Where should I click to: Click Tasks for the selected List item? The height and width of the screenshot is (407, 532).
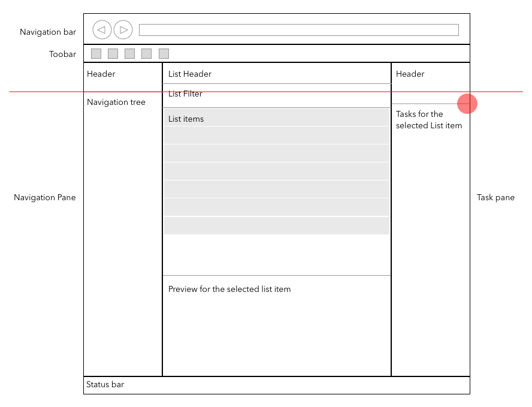coord(429,120)
